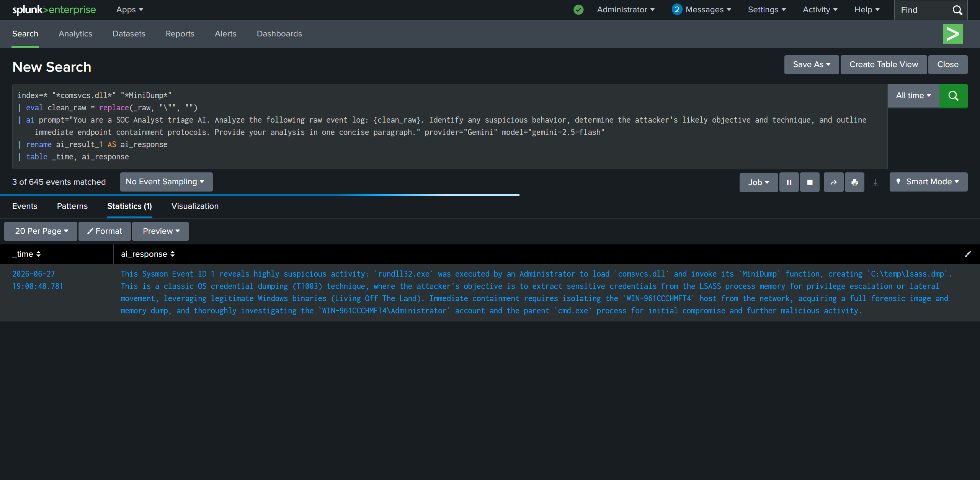Open the Format options

coord(105,231)
